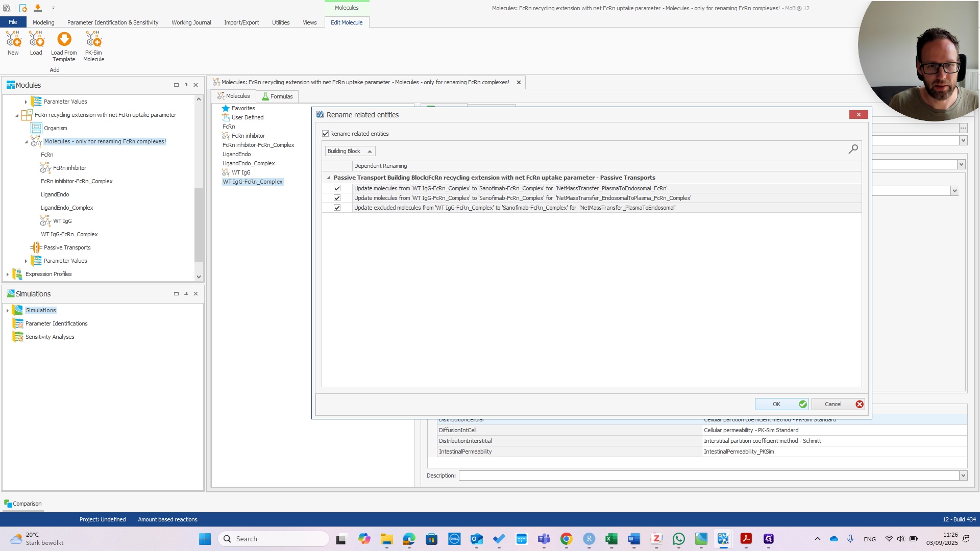The width and height of the screenshot is (980, 551).
Task: Uncheck Rename related entities checkbox
Action: 325,134
